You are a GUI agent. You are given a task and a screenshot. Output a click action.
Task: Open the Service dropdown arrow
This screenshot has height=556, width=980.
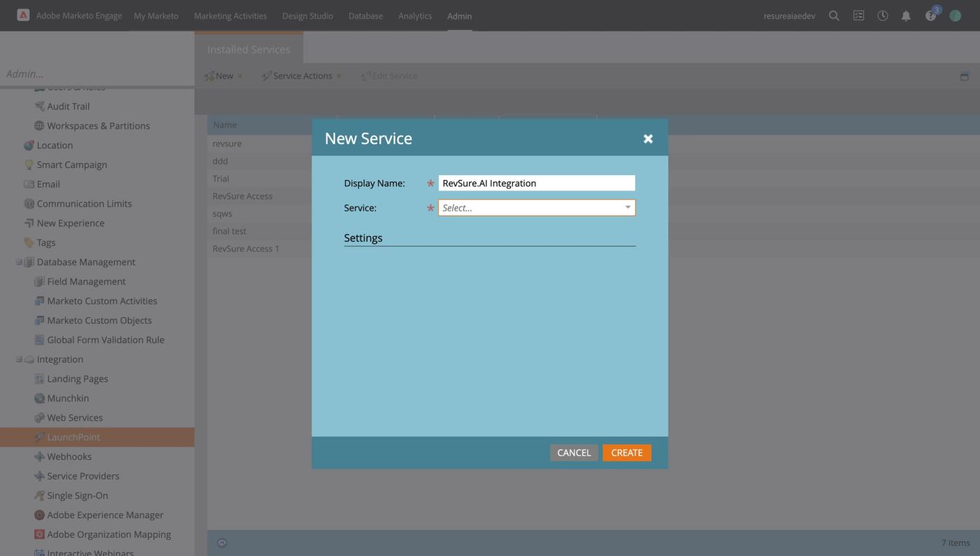coord(628,207)
